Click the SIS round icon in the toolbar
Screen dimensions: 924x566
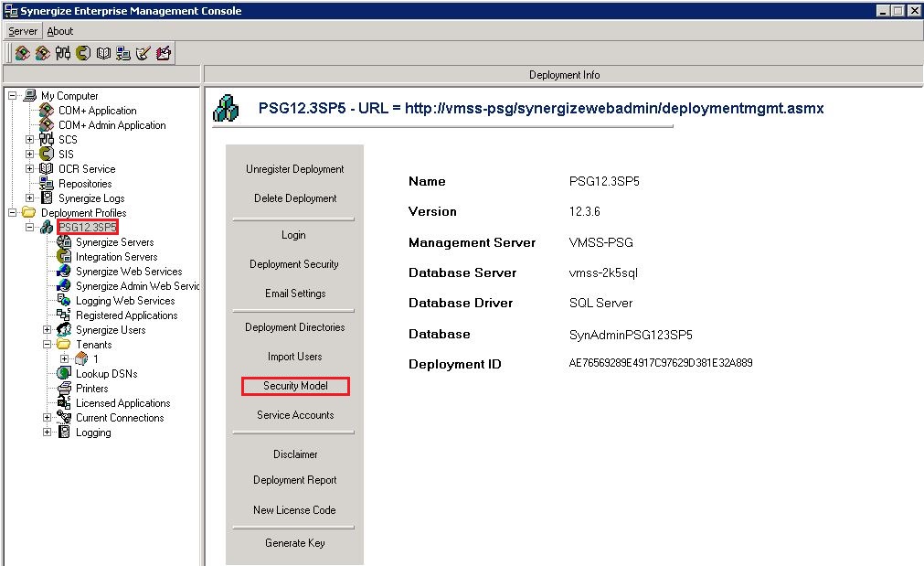pos(83,53)
